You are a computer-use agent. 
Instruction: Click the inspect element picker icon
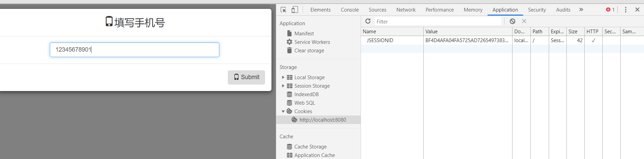pyautogui.click(x=283, y=10)
